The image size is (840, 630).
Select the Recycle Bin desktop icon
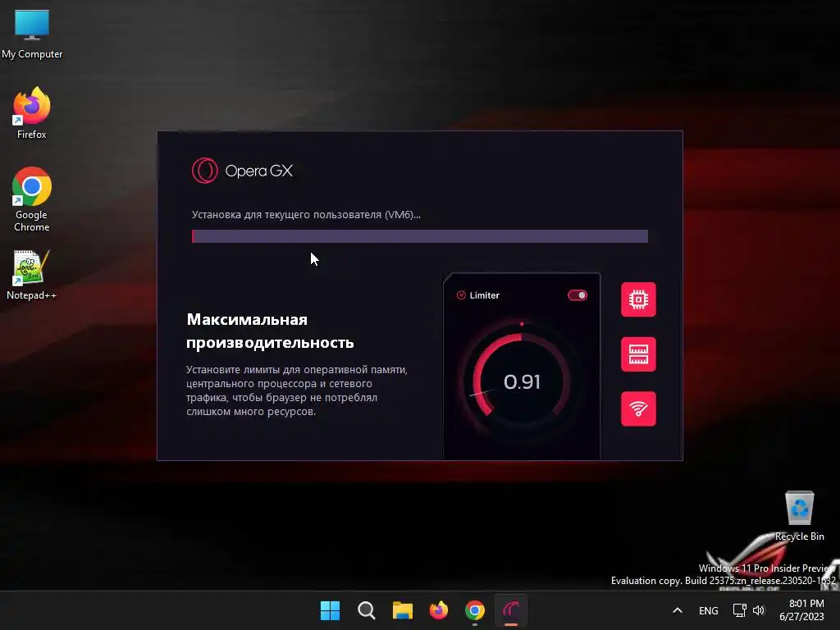[799, 515]
